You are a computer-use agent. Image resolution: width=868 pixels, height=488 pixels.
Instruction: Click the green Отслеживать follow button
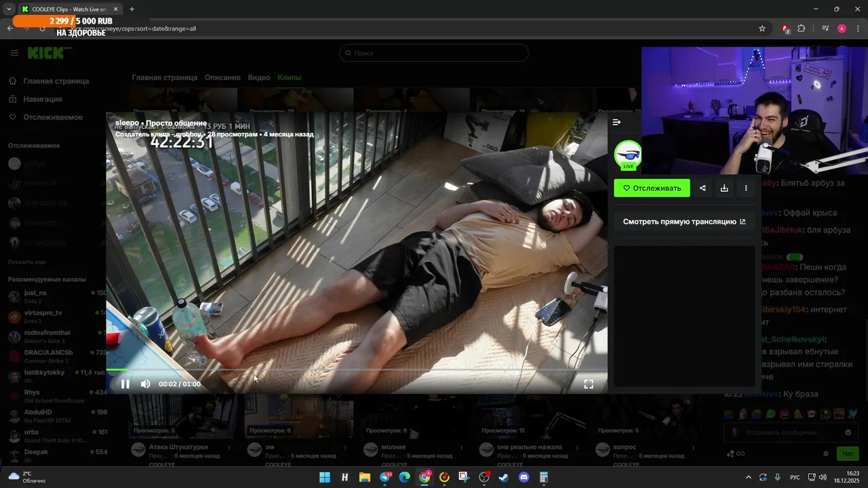652,188
